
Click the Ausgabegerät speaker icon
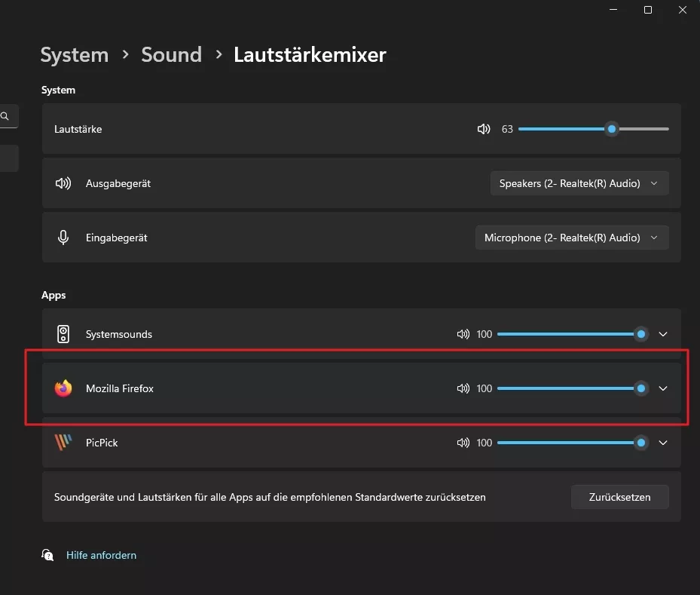tap(63, 183)
